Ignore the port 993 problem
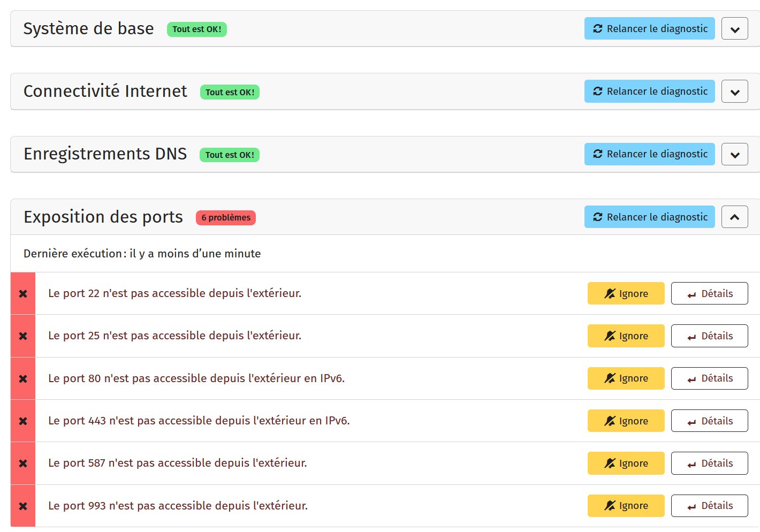The height and width of the screenshot is (532, 760). tap(626, 506)
